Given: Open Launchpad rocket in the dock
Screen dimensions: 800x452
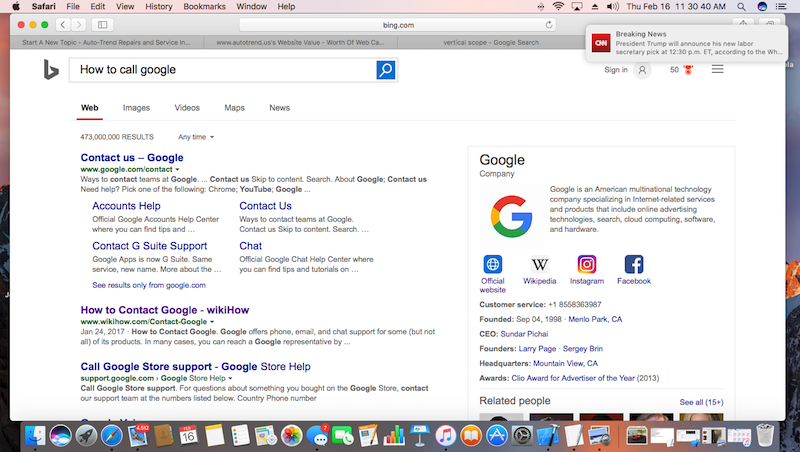Looking at the screenshot, I should point(86,436).
